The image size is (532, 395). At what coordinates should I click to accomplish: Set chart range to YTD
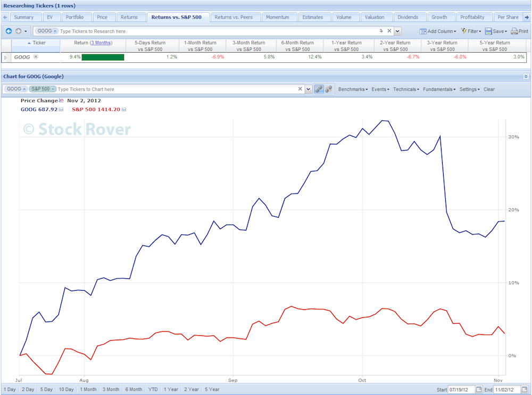[x=153, y=390]
